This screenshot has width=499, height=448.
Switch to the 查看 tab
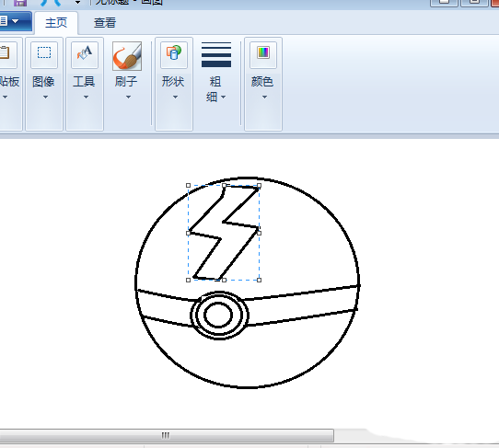pos(105,23)
